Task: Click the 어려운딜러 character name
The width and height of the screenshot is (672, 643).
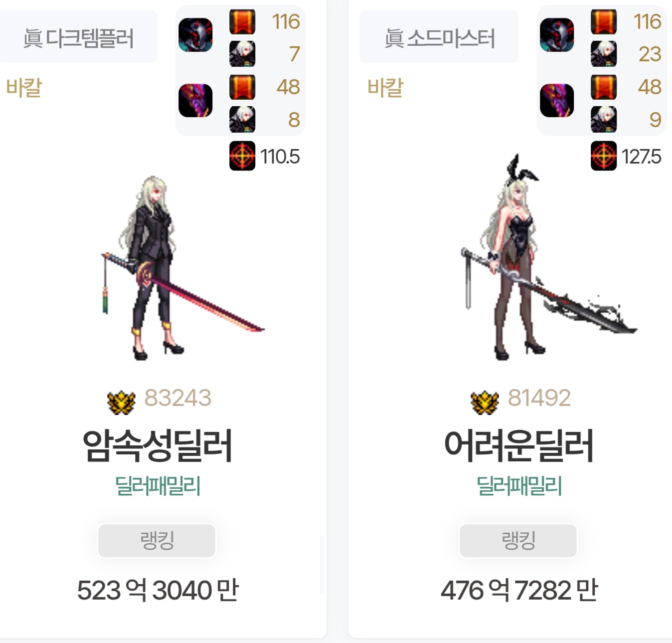Action: pyautogui.click(x=519, y=445)
